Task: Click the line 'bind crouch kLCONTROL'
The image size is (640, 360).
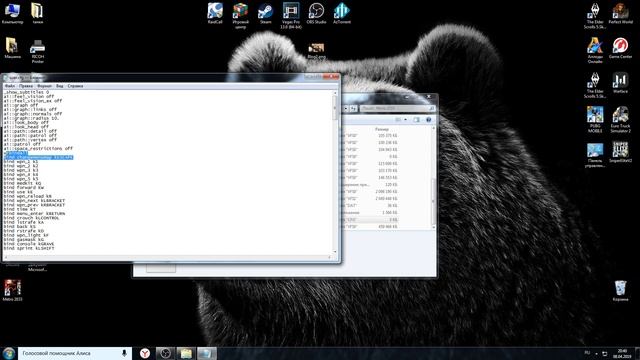Action: pyautogui.click(x=32, y=218)
